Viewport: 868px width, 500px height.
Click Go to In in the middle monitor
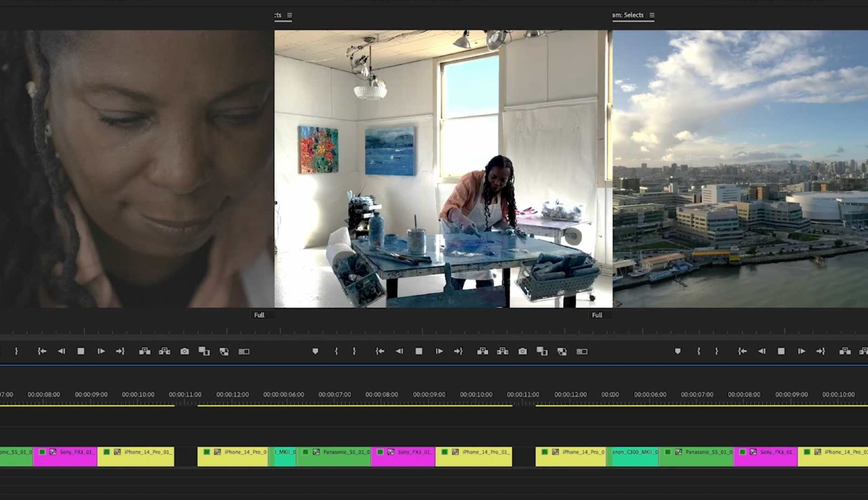(380, 351)
